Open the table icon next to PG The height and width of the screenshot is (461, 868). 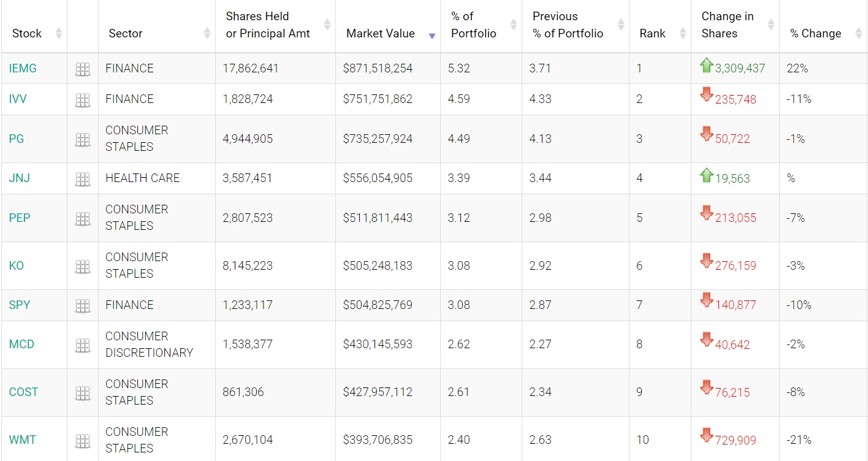[83, 140]
